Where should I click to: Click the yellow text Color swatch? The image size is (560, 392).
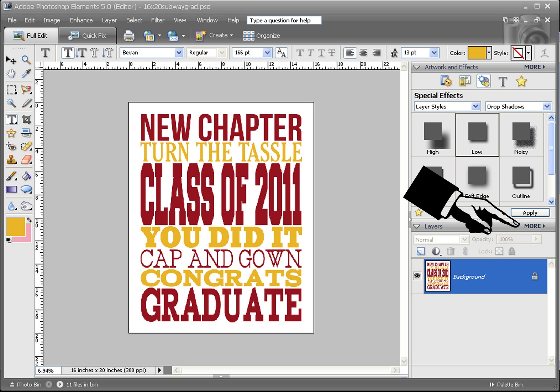tap(477, 53)
